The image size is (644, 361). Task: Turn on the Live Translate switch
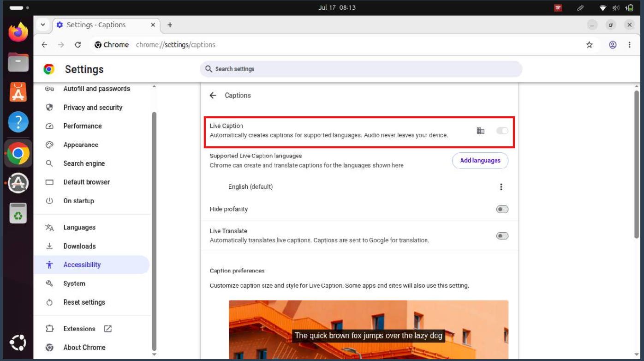pos(502,236)
